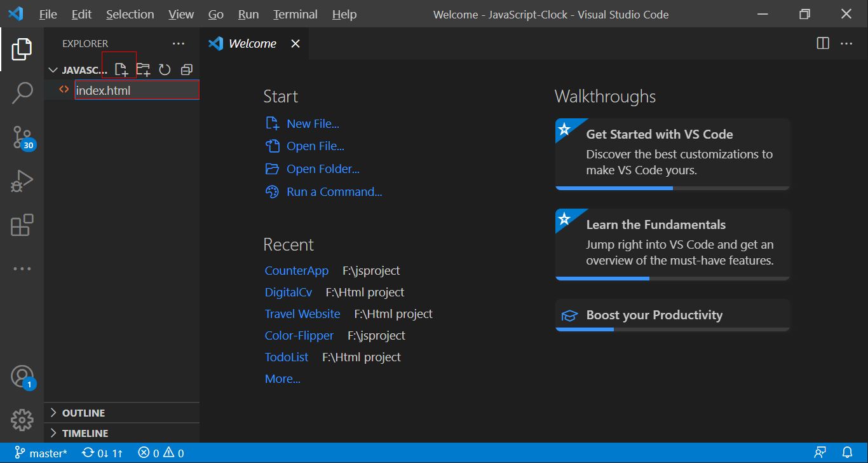
Task: Open the Extensions view
Action: (x=22, y=225)
